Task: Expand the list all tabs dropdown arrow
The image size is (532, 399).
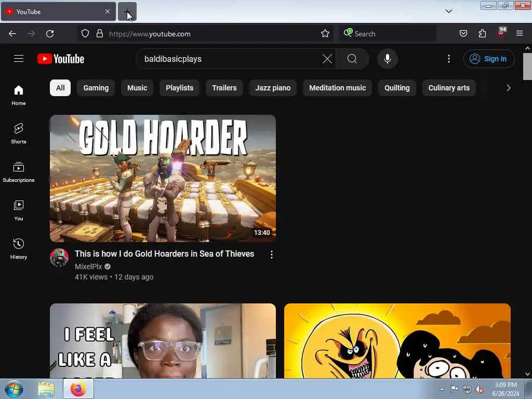Action: [448, 11]
